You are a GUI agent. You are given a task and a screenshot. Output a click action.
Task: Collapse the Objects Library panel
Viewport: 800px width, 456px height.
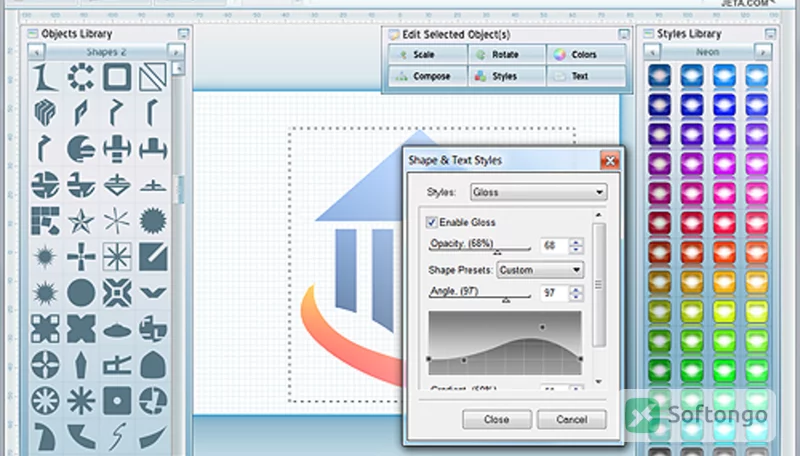pyautogui.click(x=183, y=34)
